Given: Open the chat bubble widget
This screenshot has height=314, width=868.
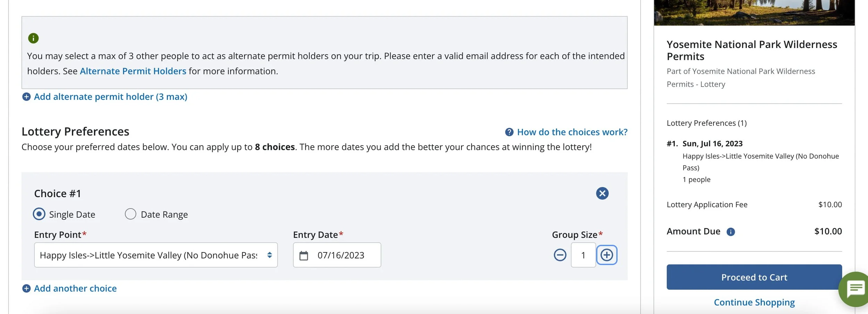Looking at the screenshot, I should coord(854,289).
